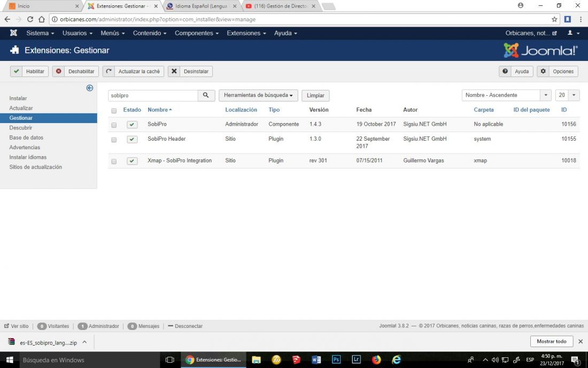Toggle enabled status of Xmap - SobiPro Integration
The width and height of the screenshot is (588, 368).
coord(132,161)
